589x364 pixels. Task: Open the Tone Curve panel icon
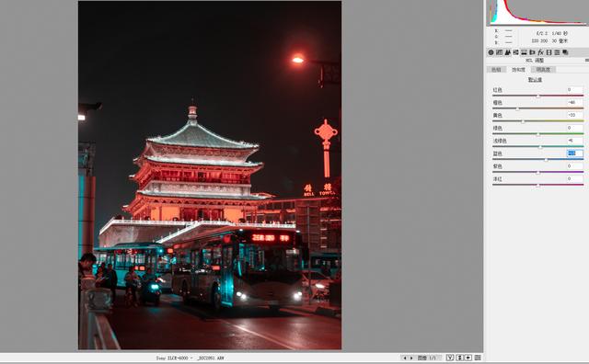coord(499,52)
